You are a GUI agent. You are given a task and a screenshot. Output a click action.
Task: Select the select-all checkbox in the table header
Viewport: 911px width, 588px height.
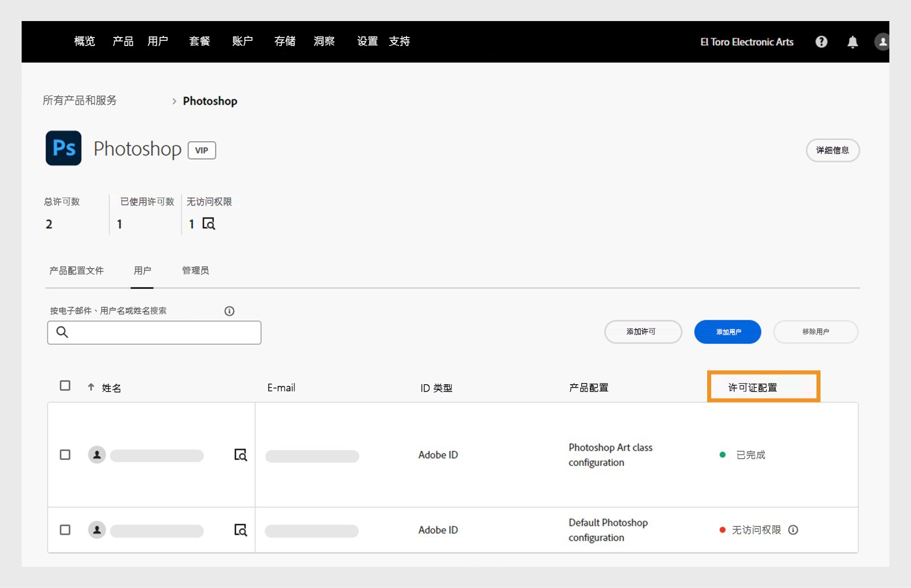65,385
